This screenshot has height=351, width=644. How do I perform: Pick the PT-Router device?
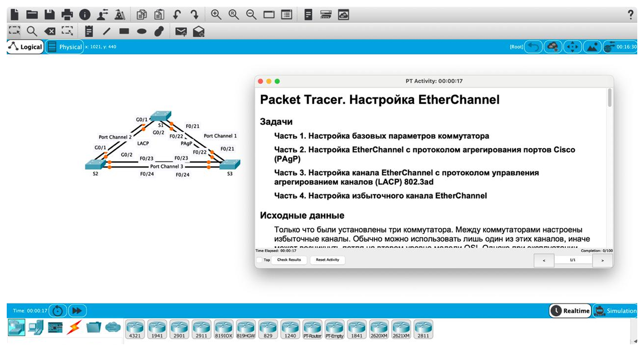[312, 329]
